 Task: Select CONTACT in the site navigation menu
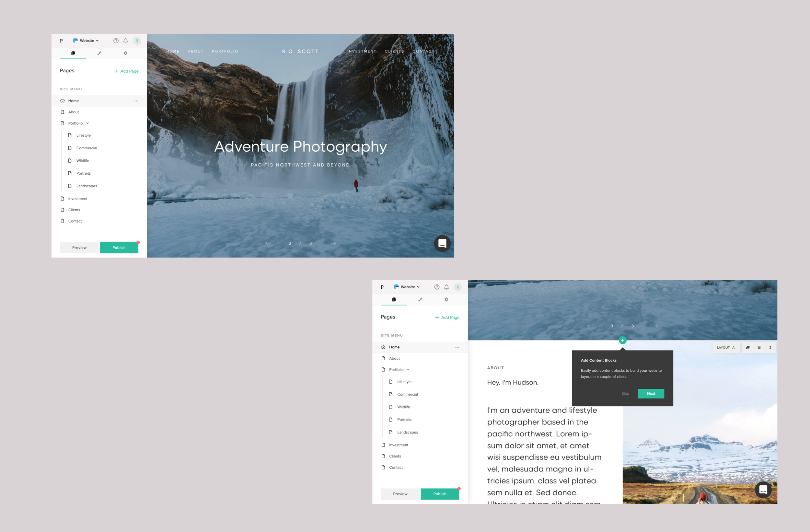pyautogui.click(x=423, y=52)
